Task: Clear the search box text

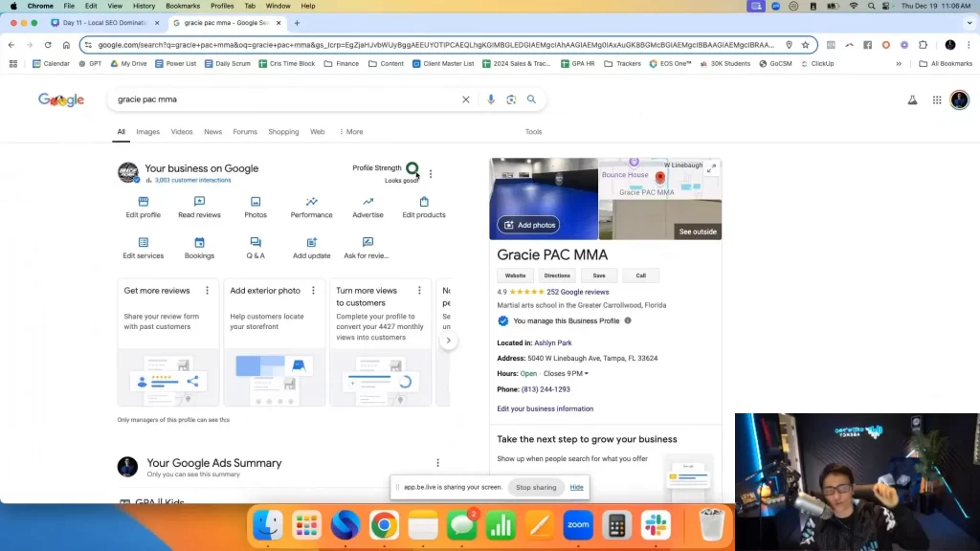Action: point(466,99)
